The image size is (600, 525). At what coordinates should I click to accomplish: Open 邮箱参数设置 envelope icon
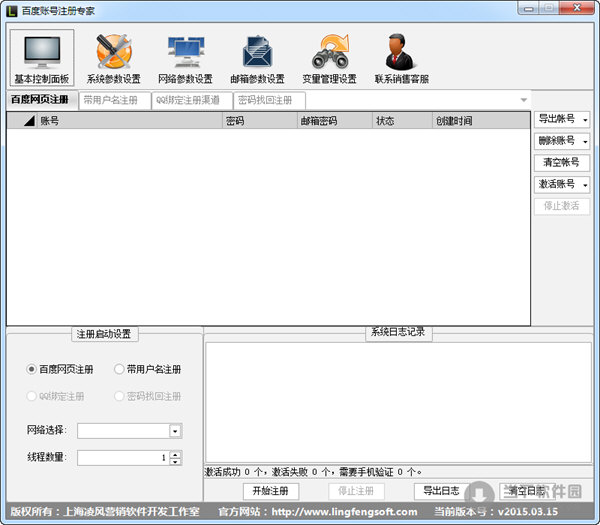click(258, 57)
